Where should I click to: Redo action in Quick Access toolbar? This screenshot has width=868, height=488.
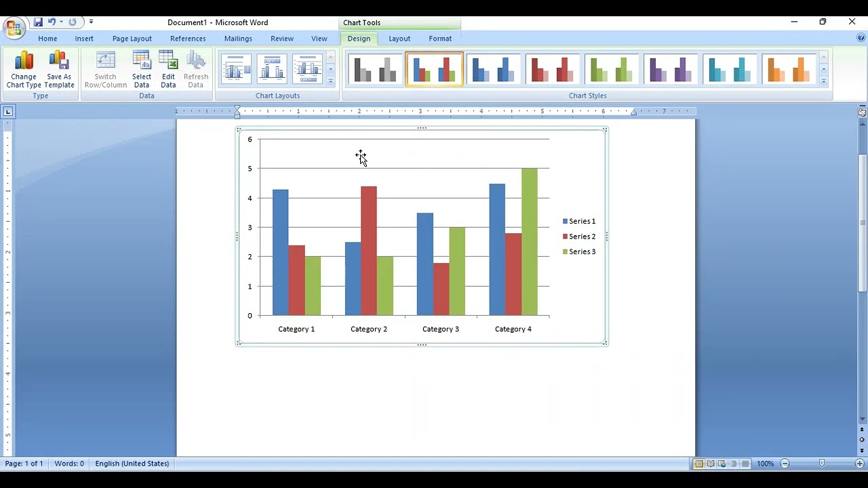click(x=73, y=22)
